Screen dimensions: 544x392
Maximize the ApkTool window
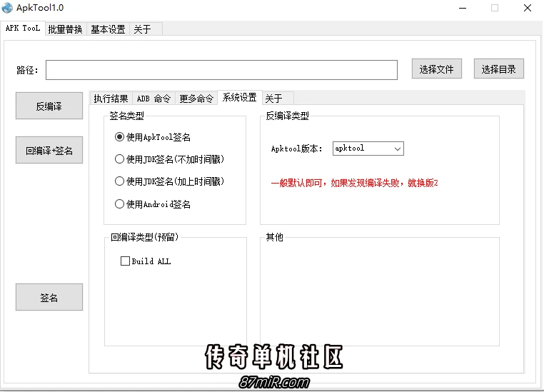[495, 8]
